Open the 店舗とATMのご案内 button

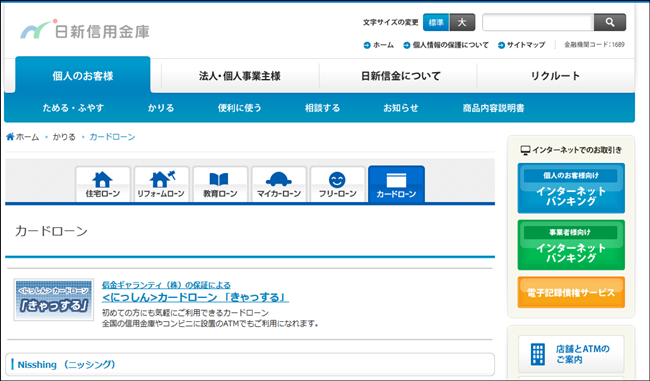click(x=571, y=354)
